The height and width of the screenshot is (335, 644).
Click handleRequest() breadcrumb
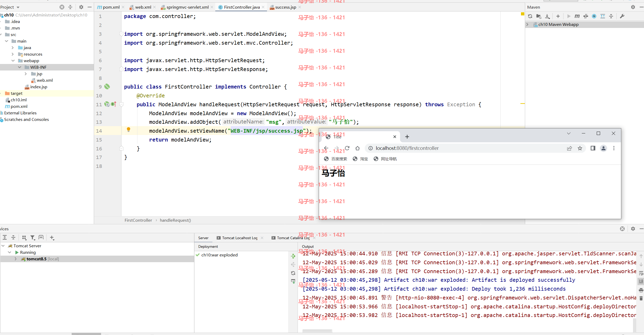pos(175,220)
